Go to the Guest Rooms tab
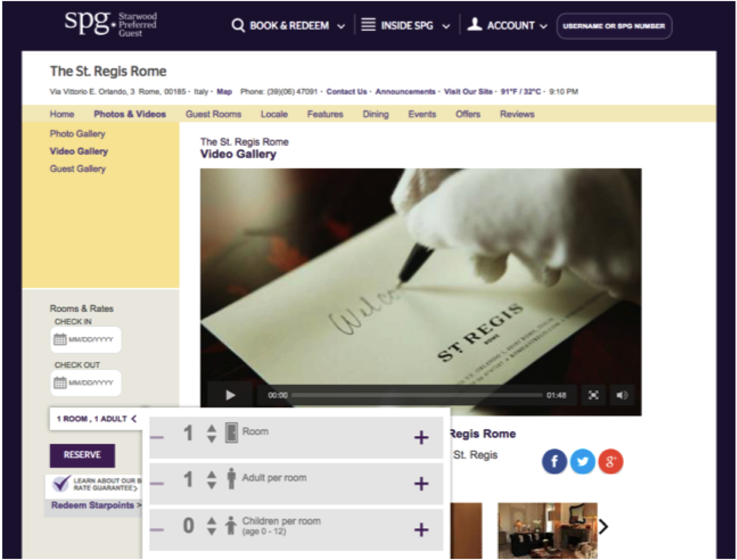Screen dimensions: 737x560 (x=214, y=114)
